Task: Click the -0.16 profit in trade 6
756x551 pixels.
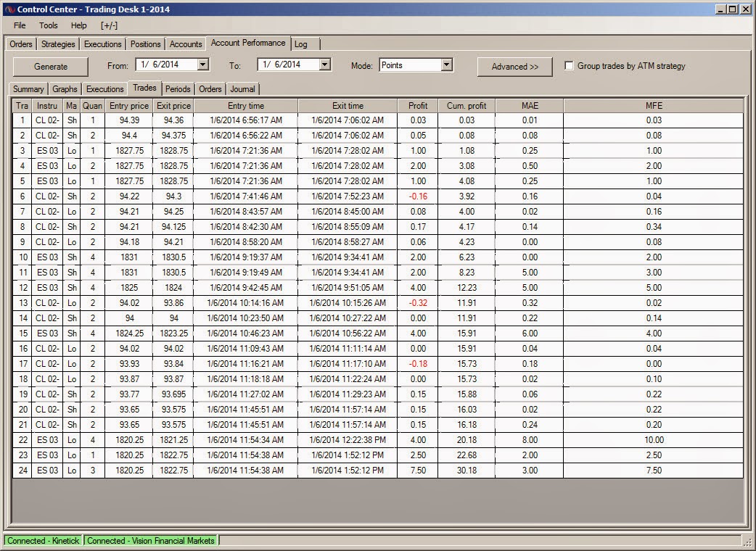Action: (x=418, y=196)
